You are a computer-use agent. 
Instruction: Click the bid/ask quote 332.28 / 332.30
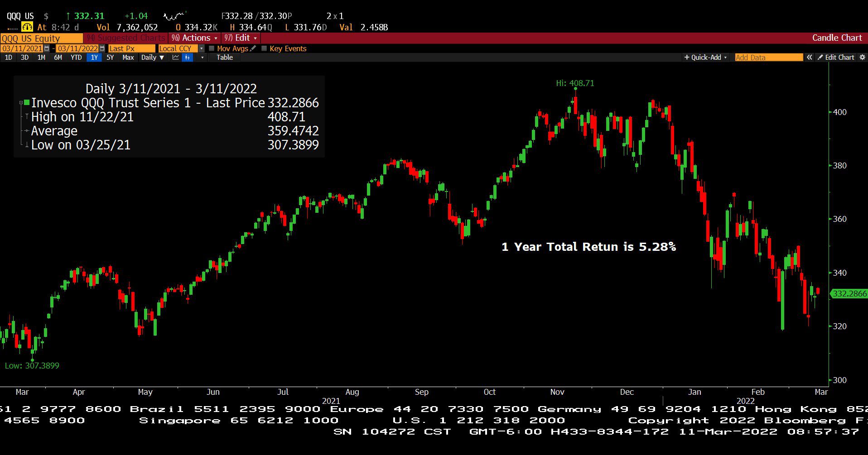pos(256,16)
